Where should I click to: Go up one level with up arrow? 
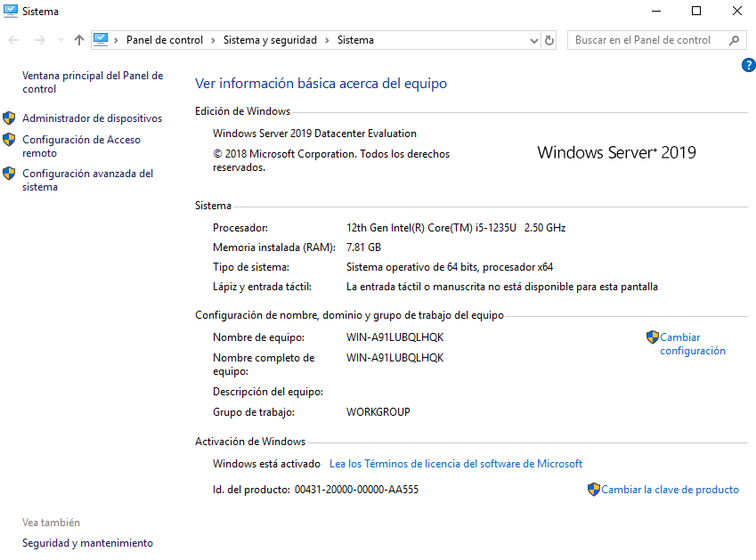pos(79,40)
